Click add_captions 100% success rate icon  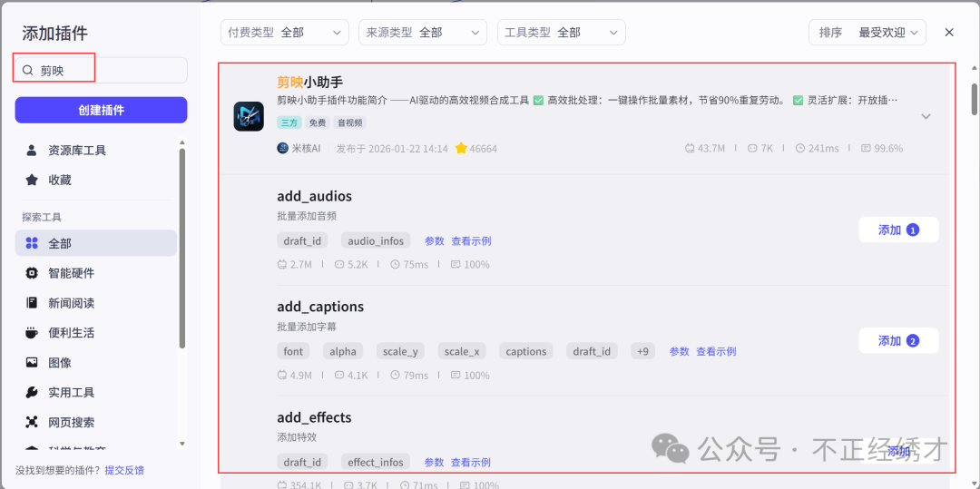pyautogui.click(x=456, y=376)
